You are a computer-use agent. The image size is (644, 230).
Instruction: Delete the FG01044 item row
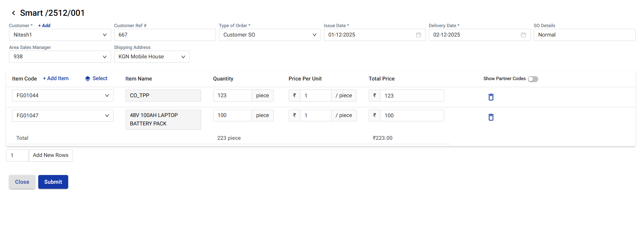(491, 97)
